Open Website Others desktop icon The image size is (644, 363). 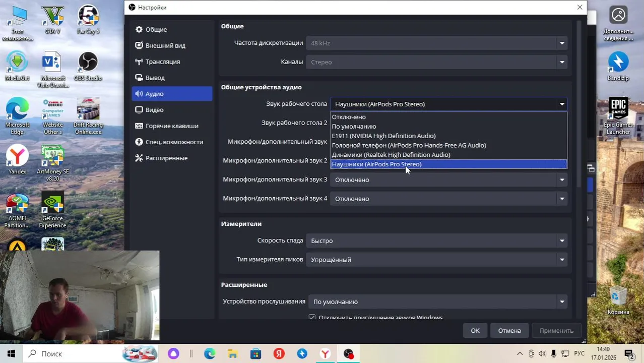pyautogui.click(x=52, y=117)
